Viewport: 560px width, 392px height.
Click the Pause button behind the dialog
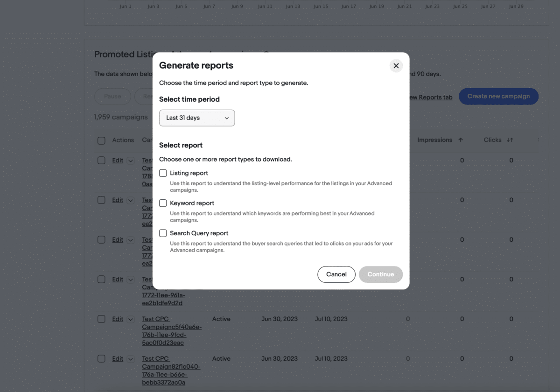[112, 97]
